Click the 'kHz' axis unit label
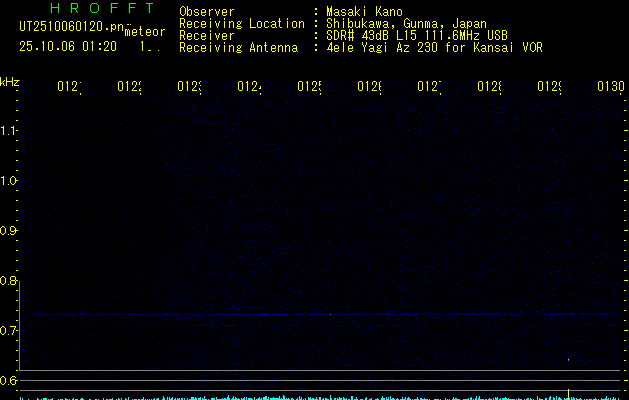 10,82
